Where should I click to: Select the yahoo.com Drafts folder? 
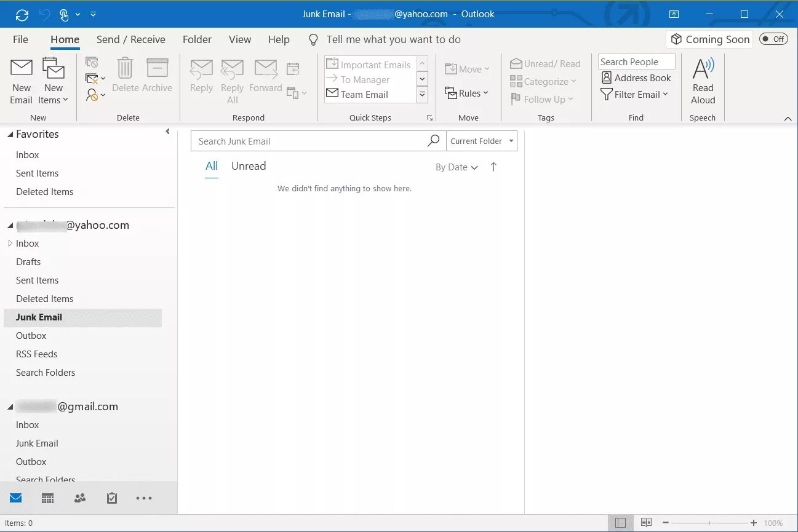pos(28,262)
